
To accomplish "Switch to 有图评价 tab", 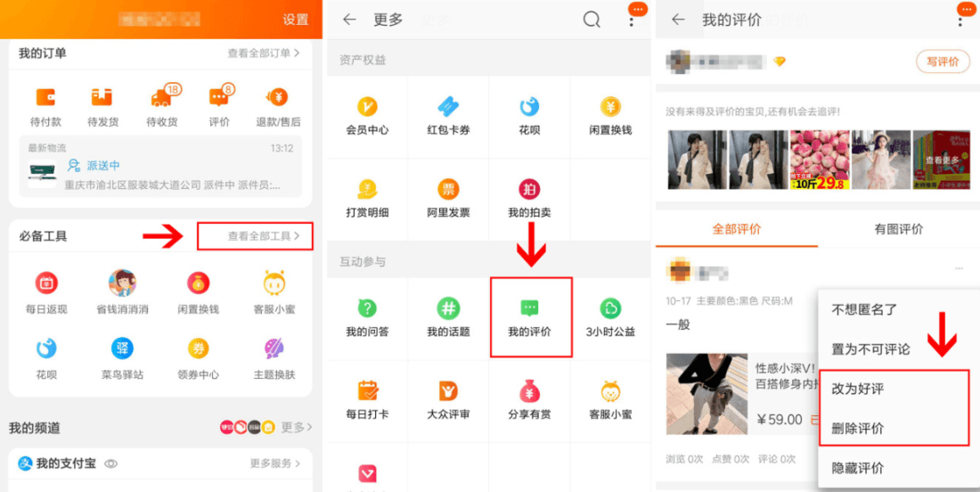I will 899,229.
